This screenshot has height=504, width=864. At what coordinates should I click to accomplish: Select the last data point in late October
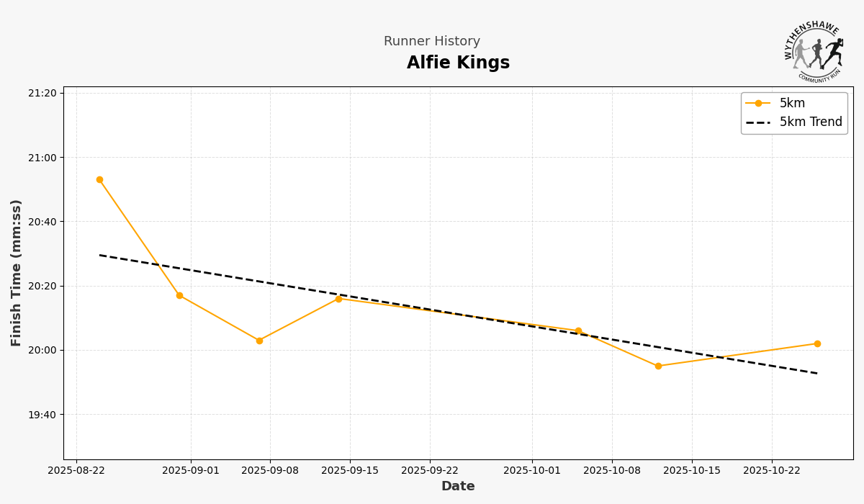click(x=817, y=343)
